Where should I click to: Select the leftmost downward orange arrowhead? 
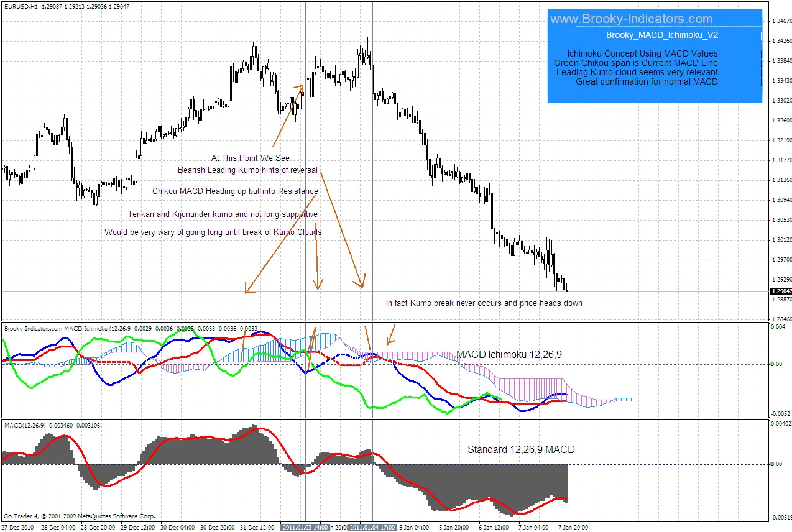(x=248, y=289)
